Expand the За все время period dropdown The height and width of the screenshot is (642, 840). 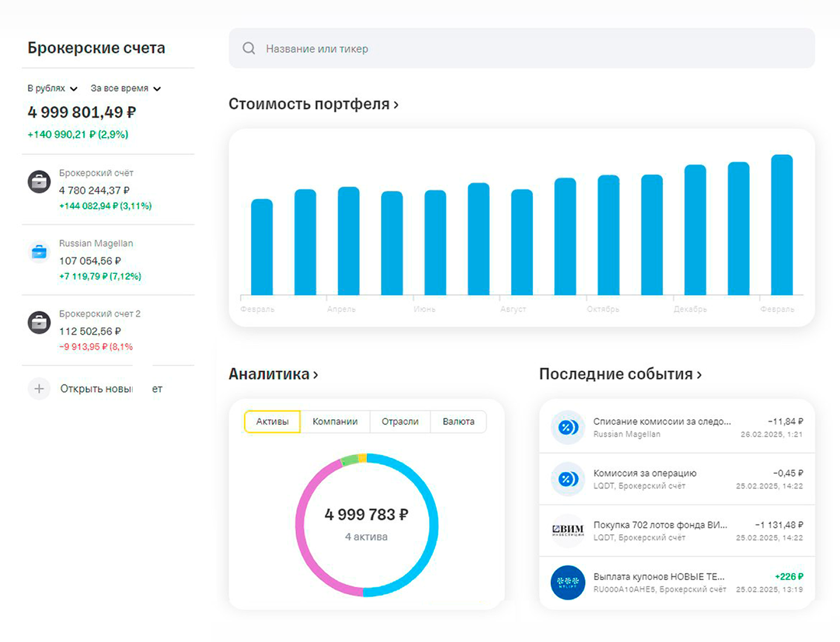[125, 88]
